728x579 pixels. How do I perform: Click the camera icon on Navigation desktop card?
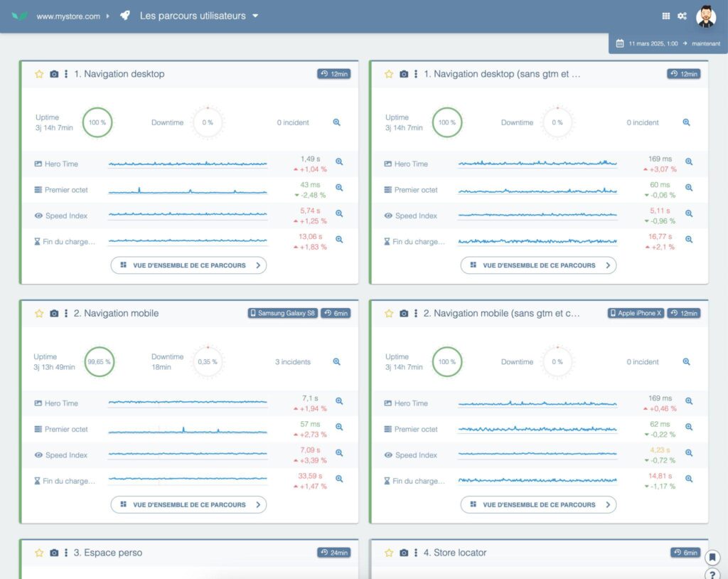(54, 74)
